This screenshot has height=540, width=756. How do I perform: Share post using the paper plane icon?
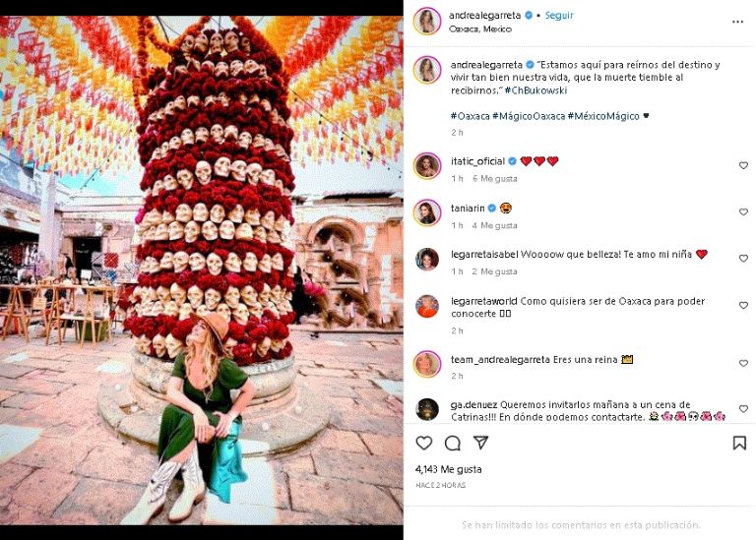pyautogui.click(x=480, y=444)
